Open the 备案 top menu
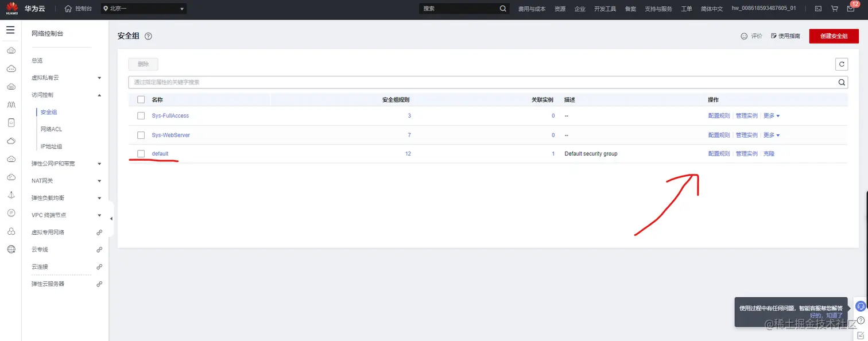Viewport: 868px width, 341px height. tap(630, 9)
